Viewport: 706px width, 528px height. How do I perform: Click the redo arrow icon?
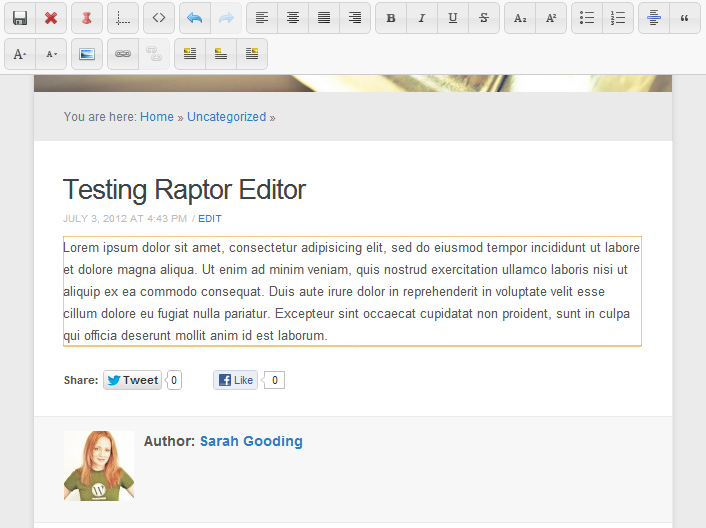[x=226, y=18]
